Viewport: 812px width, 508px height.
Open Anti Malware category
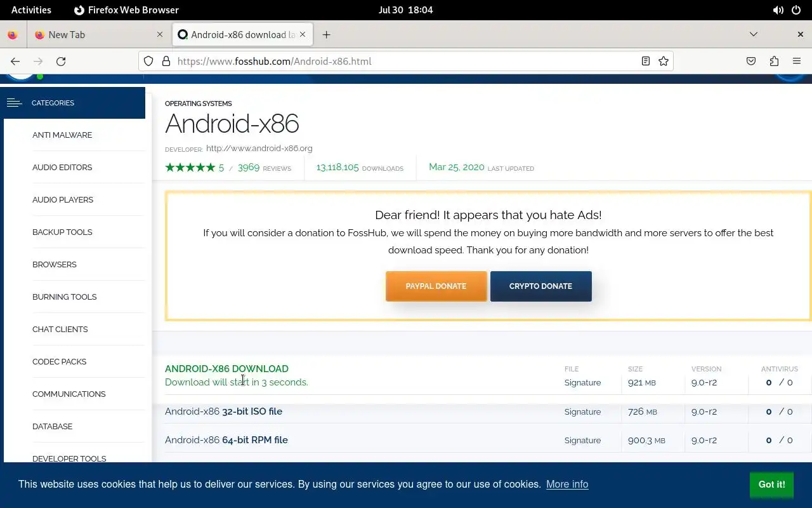pos(62,135)
